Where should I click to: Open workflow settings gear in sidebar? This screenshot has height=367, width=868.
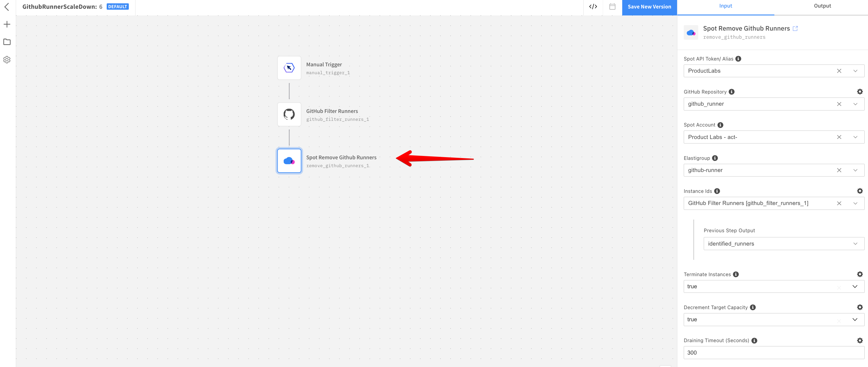(7, 60)
